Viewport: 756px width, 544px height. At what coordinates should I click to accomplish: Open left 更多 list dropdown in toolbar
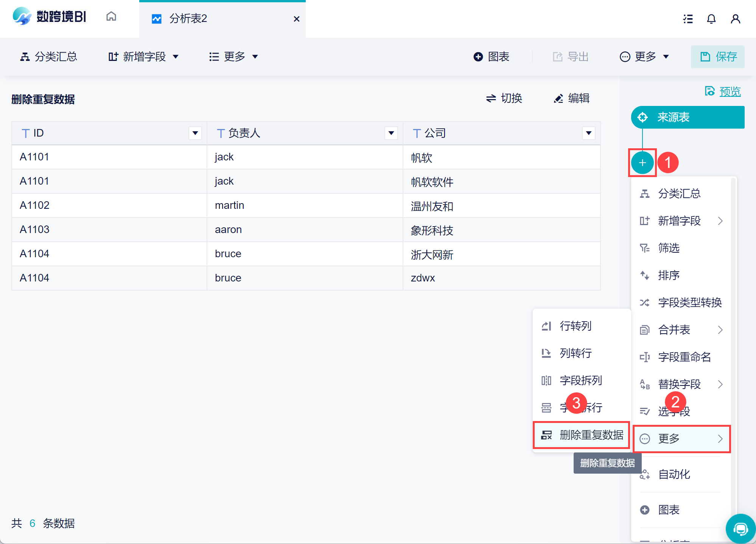[233, 57]
